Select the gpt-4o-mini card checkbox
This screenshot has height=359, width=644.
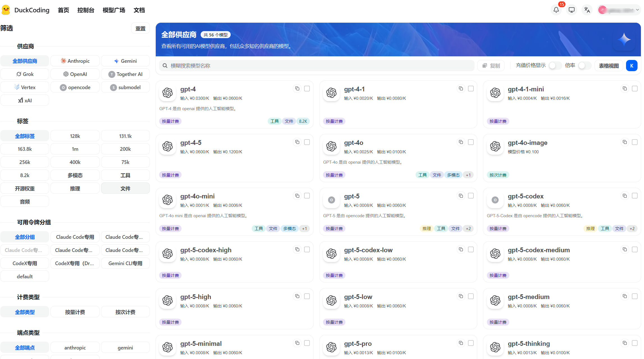[x=307, y=196]
